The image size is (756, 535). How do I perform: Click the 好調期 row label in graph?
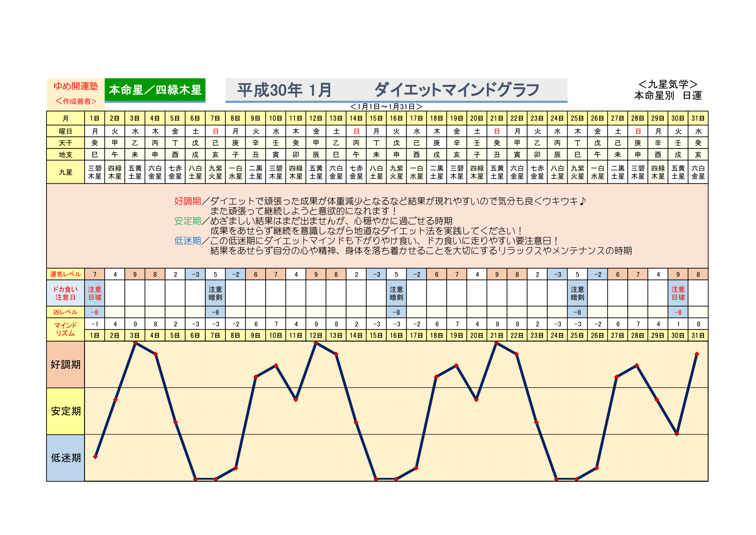pyautogui.click(x=66, y=364)
